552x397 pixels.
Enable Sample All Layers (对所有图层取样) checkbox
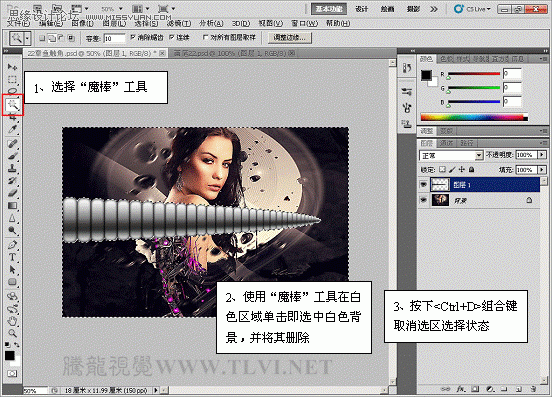coord(206,37)
